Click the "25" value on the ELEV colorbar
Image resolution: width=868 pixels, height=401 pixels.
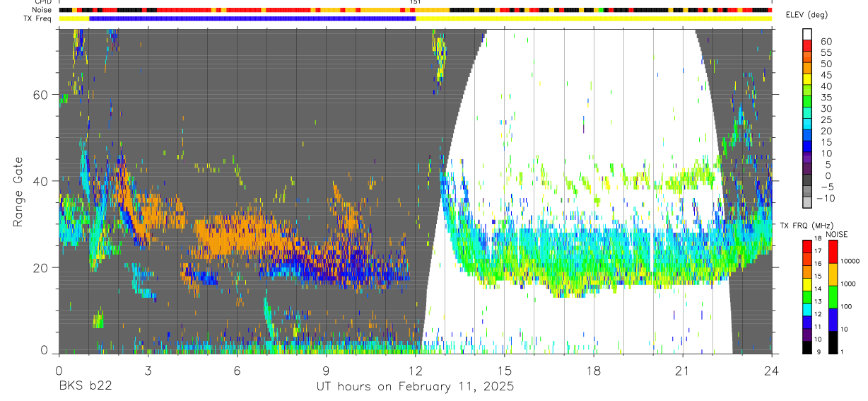tap(826, 120)
